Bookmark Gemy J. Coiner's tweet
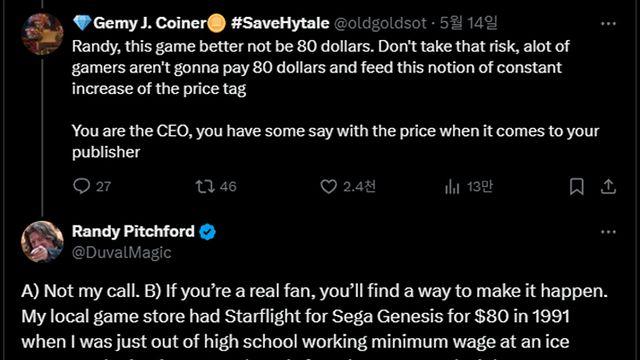Image resolution: width=640 pixels, height=360 pixels. [x=576, y=187]
